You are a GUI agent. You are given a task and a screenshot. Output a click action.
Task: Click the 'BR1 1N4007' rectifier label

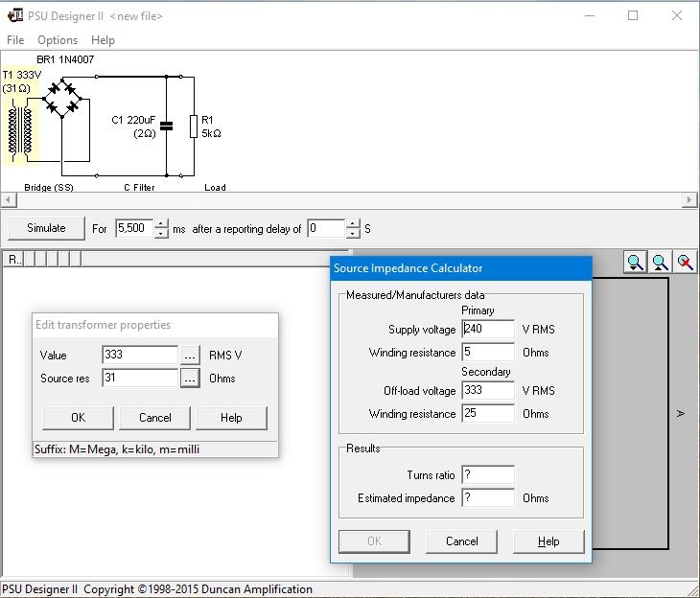[65, 59]
